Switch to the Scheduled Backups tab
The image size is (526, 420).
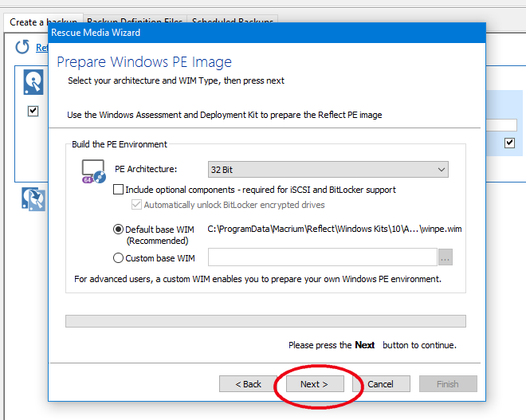[233, 22]
